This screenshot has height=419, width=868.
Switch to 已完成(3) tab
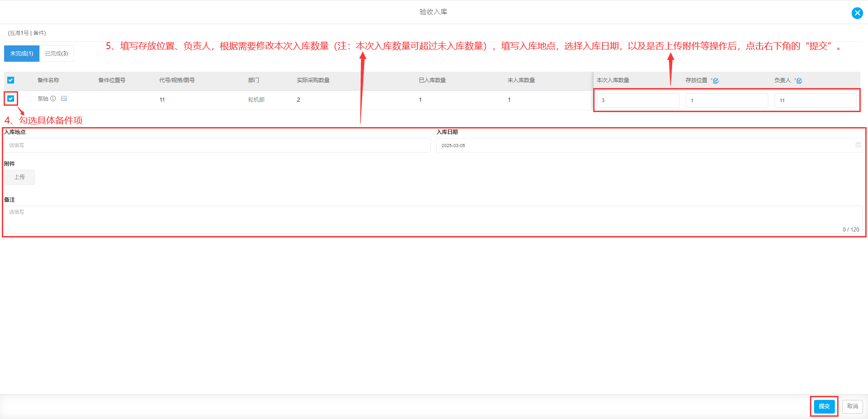tap(57, 54)
